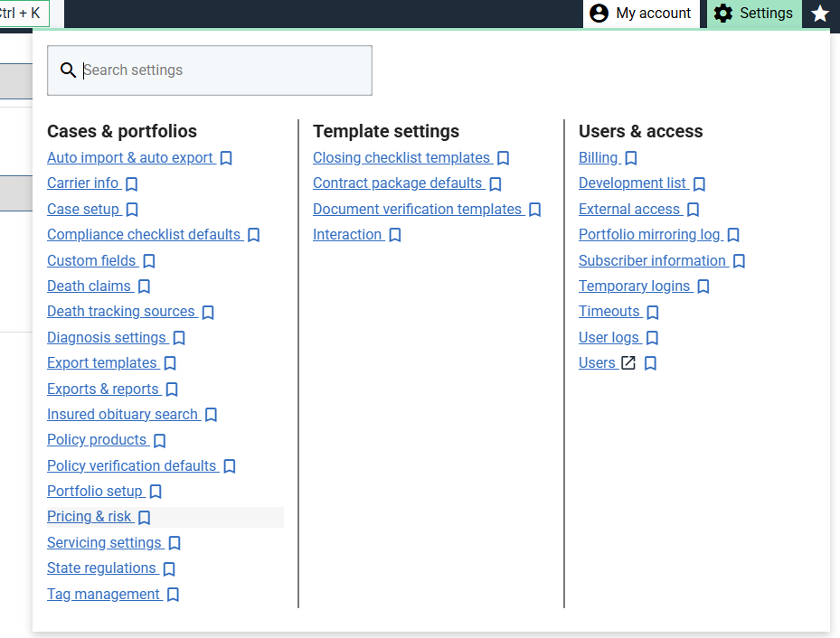Toggle bookmark for Temporary logins

click(703, 286)
